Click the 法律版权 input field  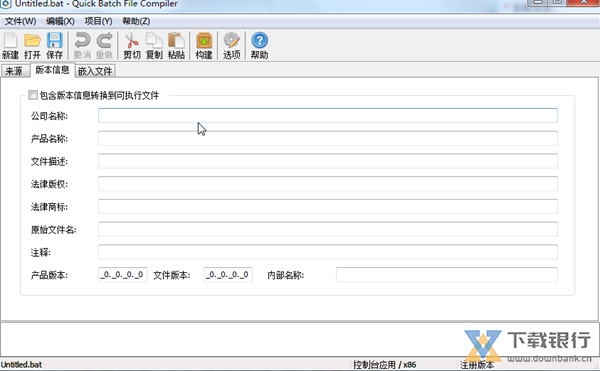point(328,184)
